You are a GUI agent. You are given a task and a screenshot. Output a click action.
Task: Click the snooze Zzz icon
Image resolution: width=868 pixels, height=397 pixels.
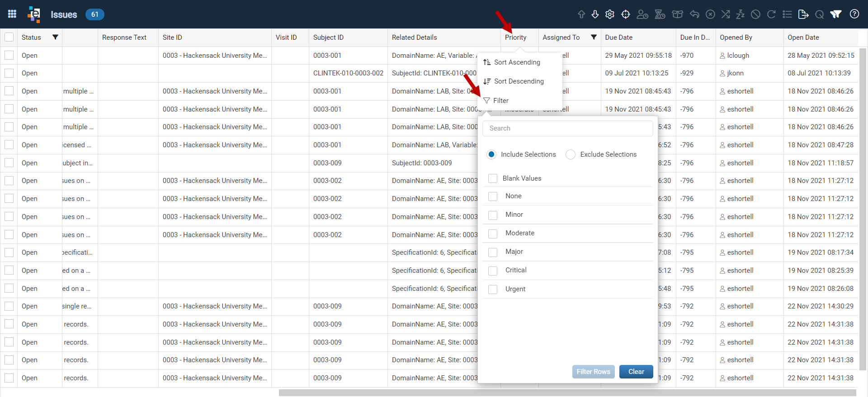click(740, 14)
